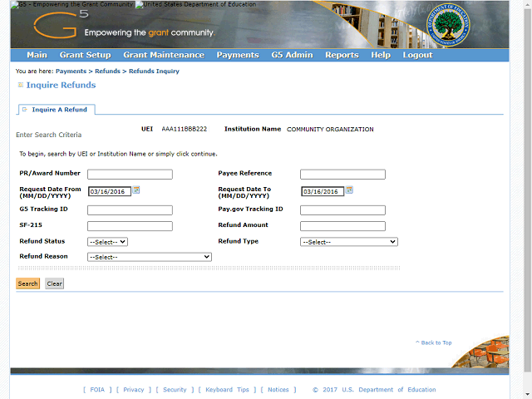
Task: Open the Payments menu
Action: (x=237, y=55)
